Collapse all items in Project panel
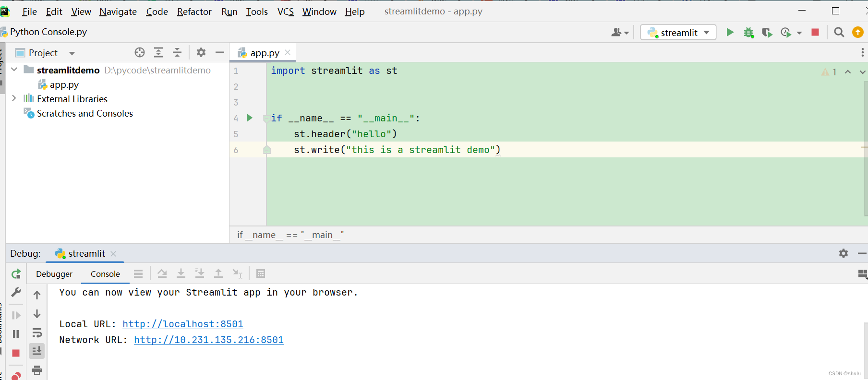This screenshot has height=380, width=868. coord(177,53)
